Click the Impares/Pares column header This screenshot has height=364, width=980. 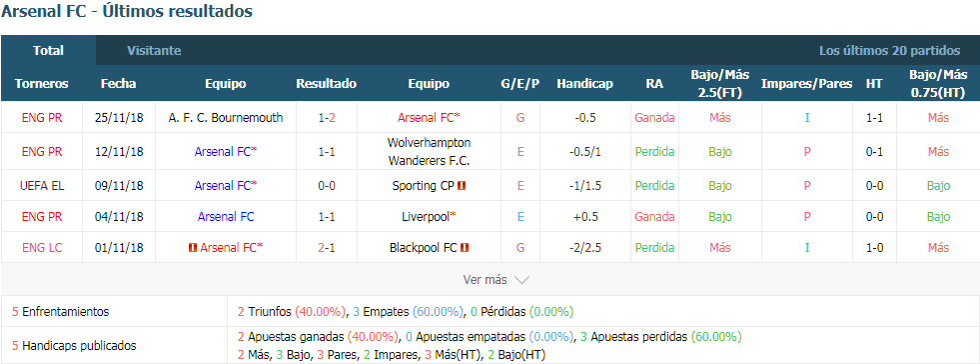pos(807,84)
